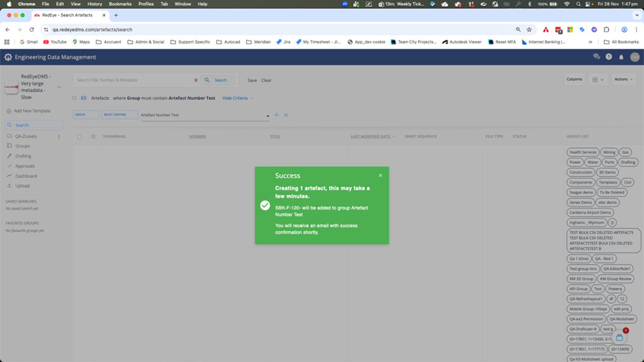Click the Search Title, Number & Metadata field
The width and height of the screenshot is (644, 362).
point(133,80)
